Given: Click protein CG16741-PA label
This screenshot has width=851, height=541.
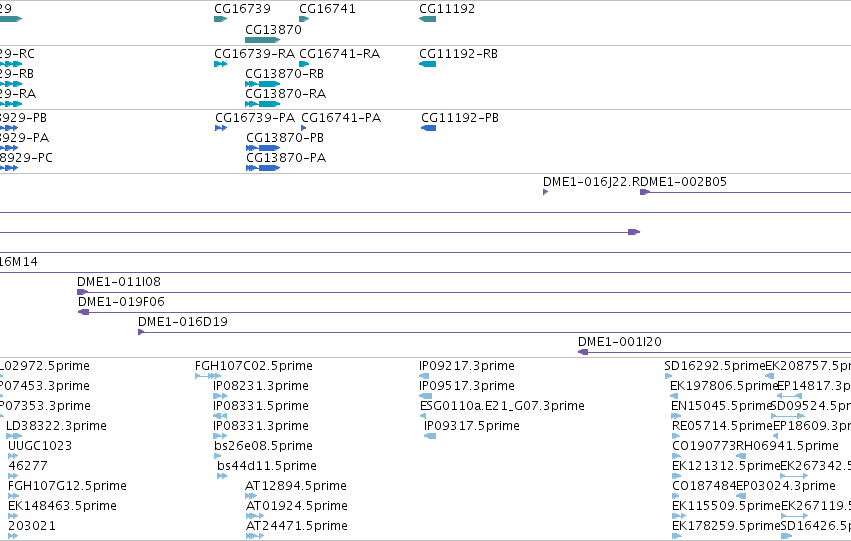Looking at the screenshot, I should tap(341, 118).
